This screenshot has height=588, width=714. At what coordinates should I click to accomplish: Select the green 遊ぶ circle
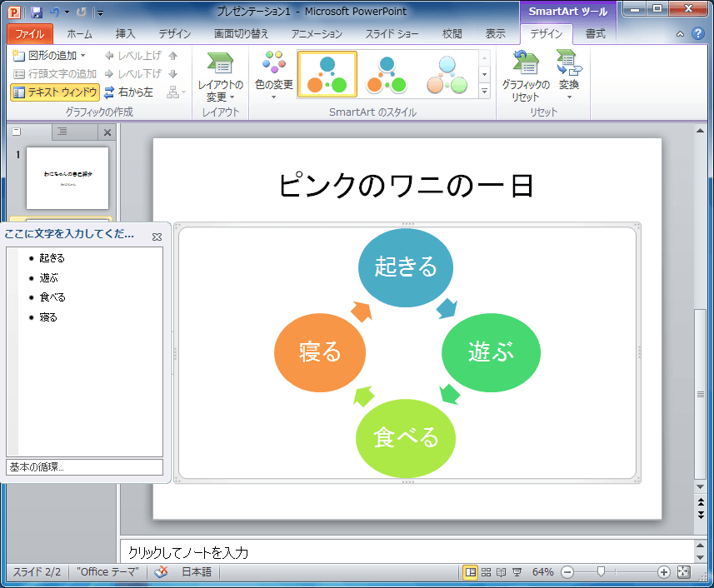point(491,352)
